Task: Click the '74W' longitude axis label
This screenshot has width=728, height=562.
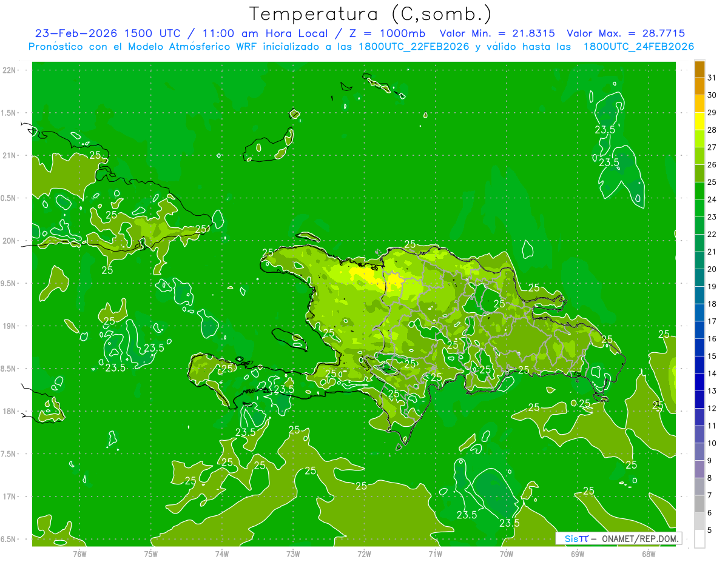Action: (x=222, y=554)
